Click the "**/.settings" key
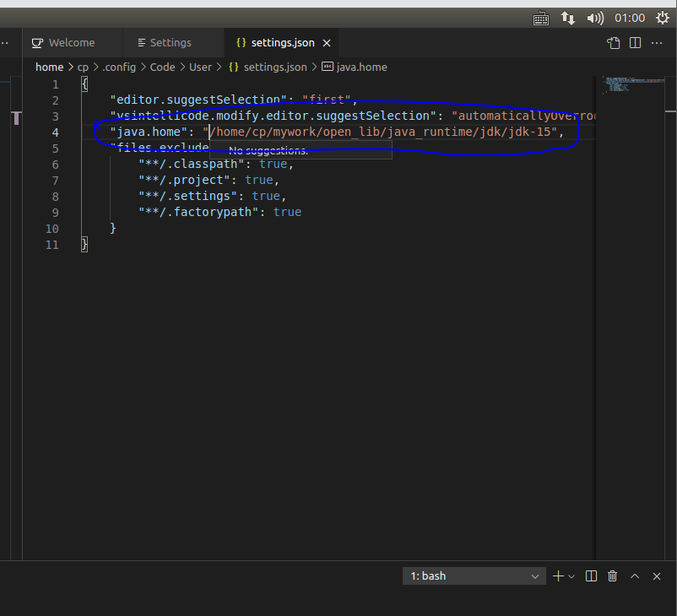 point(187,196)
